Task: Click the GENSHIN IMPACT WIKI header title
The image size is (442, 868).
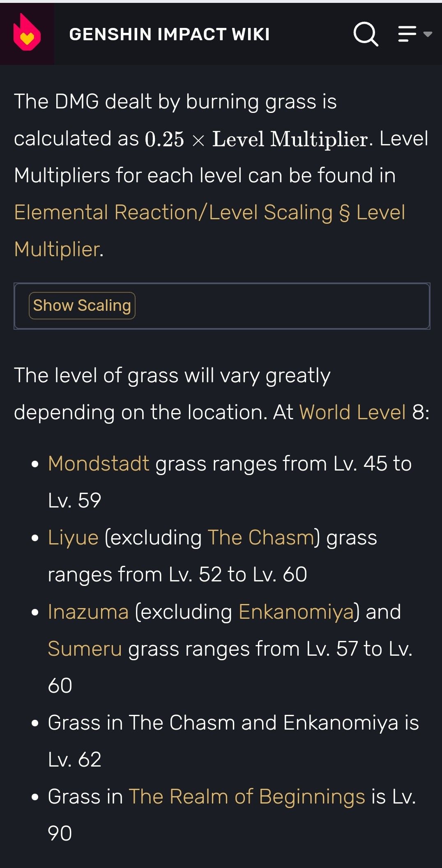Action: point(170,35)
